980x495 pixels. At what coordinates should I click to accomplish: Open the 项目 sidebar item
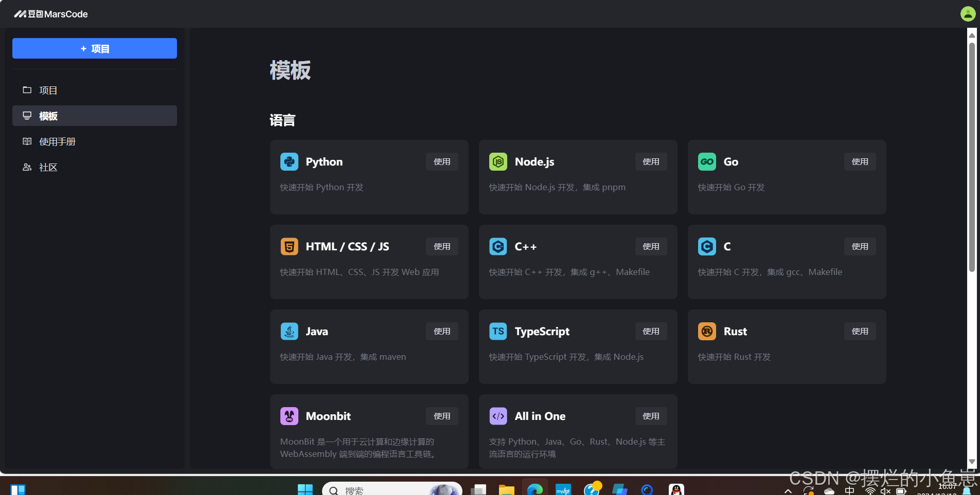tap(95, 90)
